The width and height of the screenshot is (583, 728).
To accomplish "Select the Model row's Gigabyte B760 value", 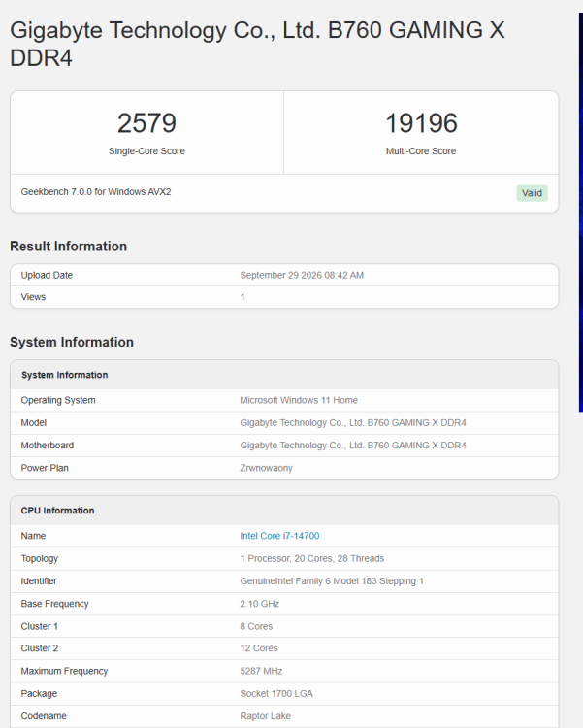I will [353, 423].
